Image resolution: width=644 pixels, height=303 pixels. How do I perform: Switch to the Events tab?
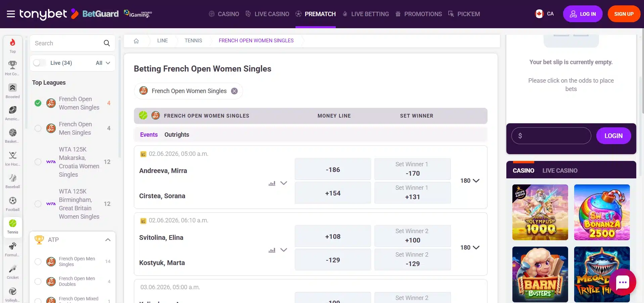pyautogui.click(x=149, y=135)
